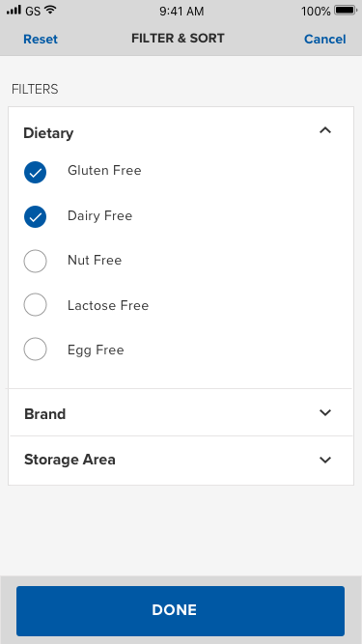362x644 pixels.
Task: Tap the Reset link
Action: point(41,39)
